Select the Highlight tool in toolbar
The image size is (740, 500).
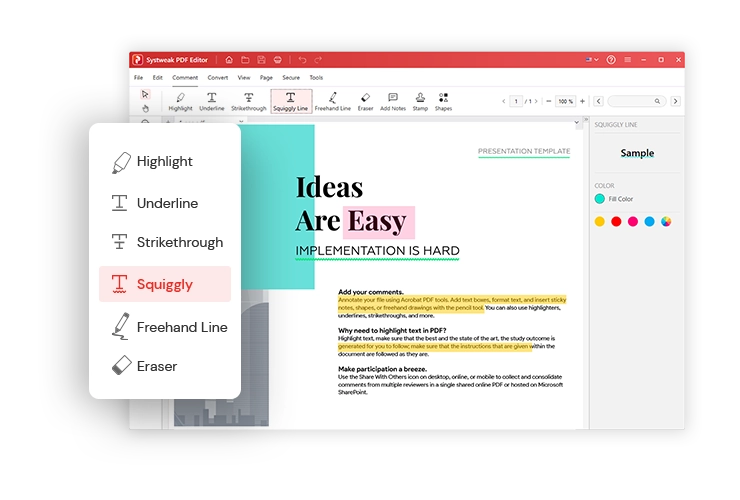[x=180, y=102]
